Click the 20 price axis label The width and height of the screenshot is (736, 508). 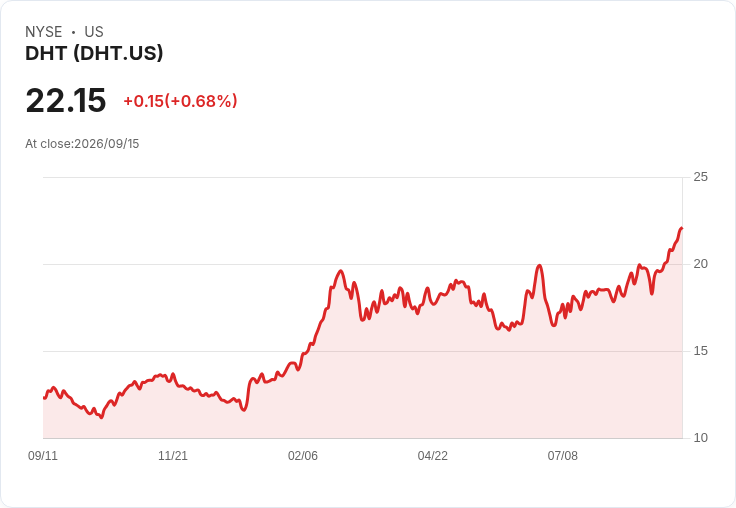700,264
